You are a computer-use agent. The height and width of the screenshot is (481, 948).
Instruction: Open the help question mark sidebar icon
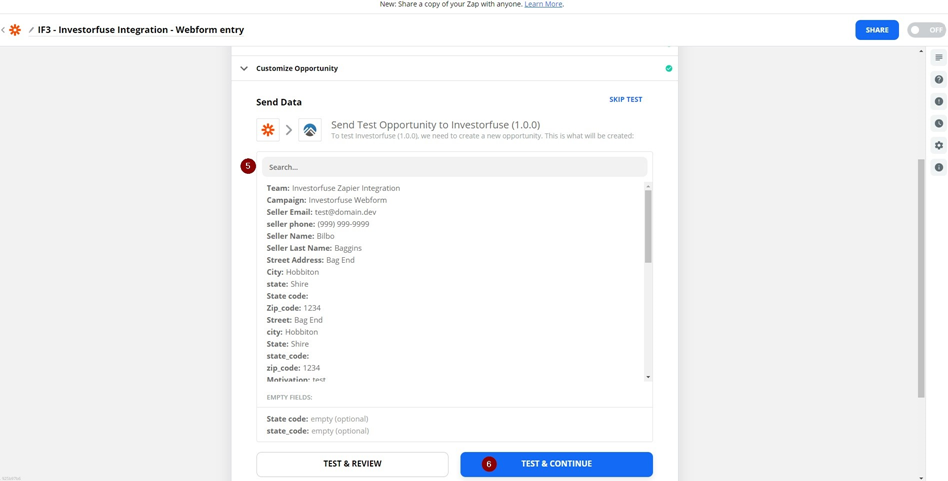click(x=939, y=79)
